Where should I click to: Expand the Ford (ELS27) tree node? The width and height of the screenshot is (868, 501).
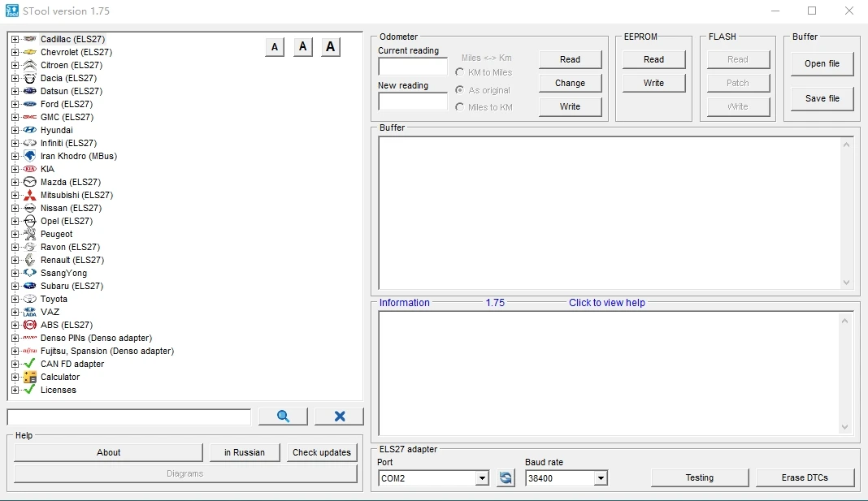click(15, 104)
